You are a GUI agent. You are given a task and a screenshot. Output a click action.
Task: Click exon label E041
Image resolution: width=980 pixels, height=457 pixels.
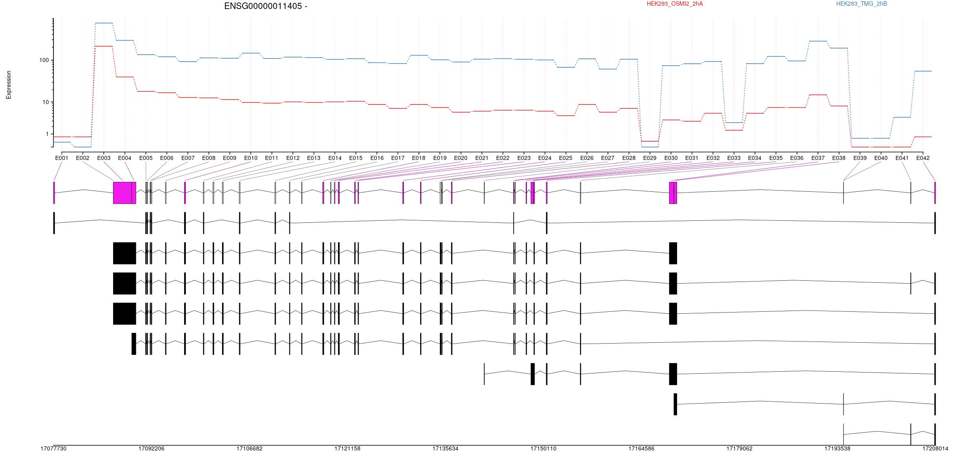click(902, 158)
